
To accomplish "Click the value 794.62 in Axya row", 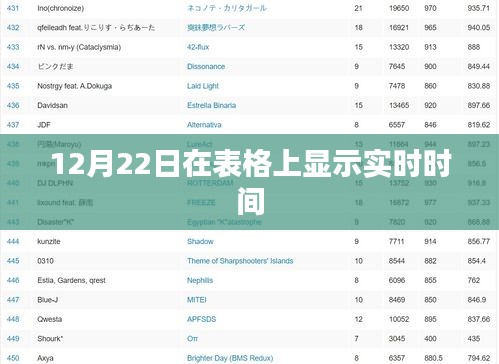I will 478,358.
